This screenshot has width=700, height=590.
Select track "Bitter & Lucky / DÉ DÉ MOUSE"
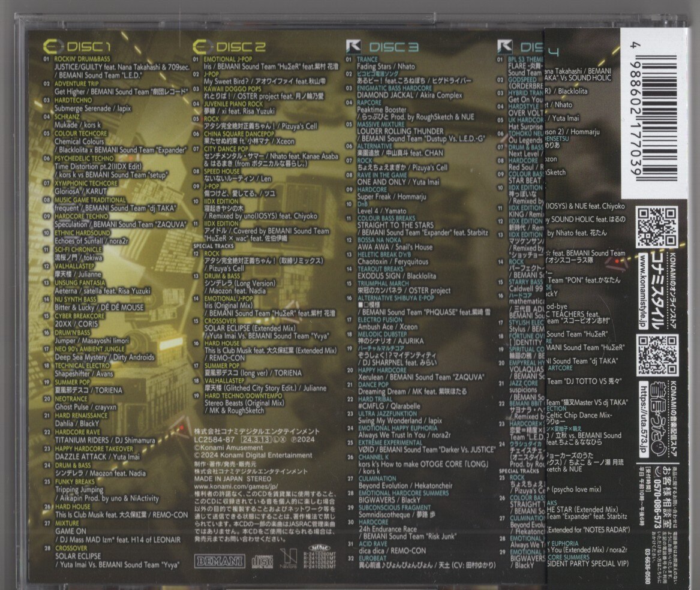[x=99, y=308]
